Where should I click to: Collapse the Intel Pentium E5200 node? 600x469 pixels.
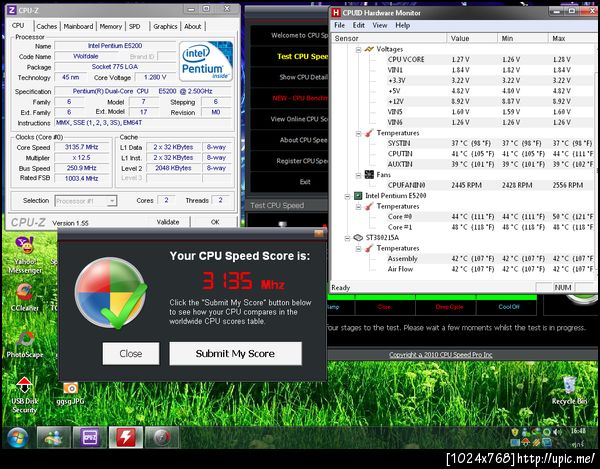click(347, 197)
